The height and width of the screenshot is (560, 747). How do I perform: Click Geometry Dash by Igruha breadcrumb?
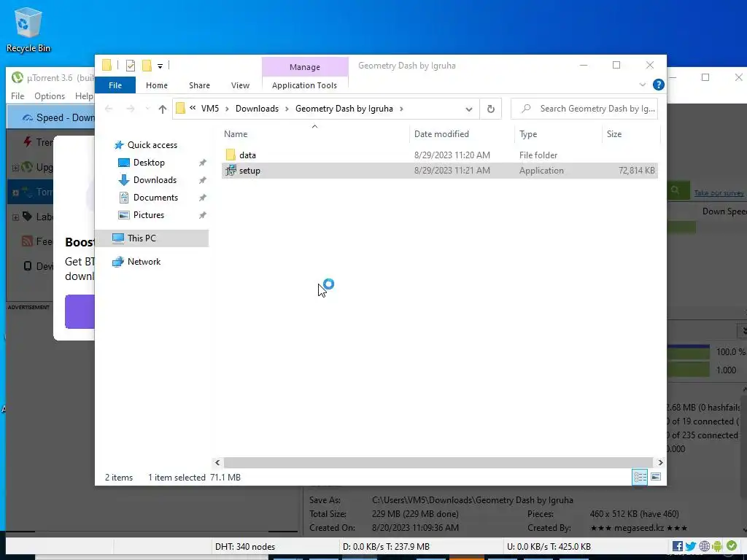344,109
